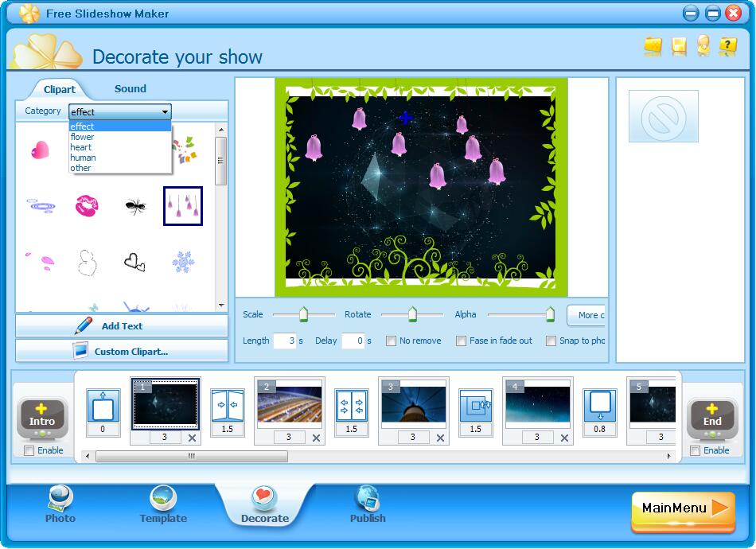Adjust the Alpha slider
Viewport: 756px width, 549px height.
(x=551, y=314)
